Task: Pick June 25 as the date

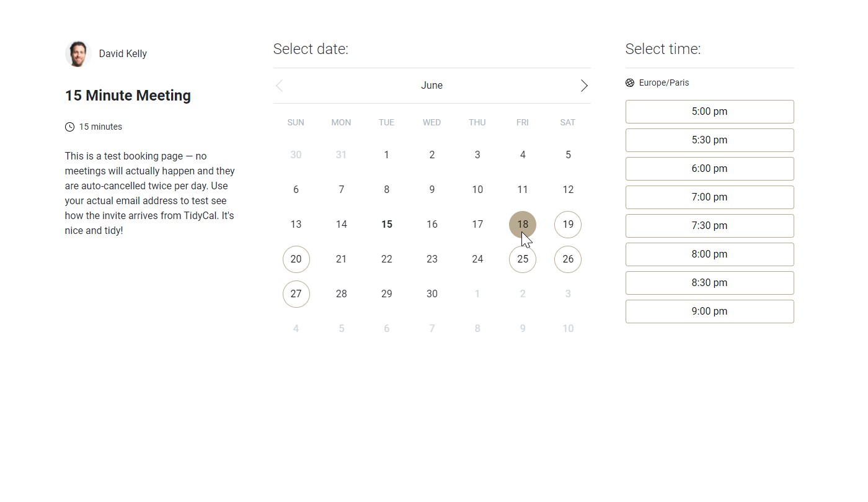Action: coord(523,259)
